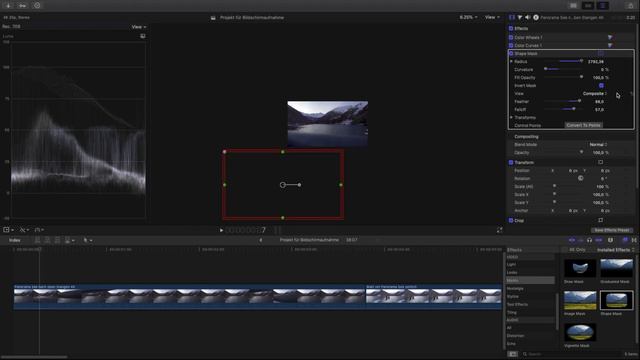Click the waveform scope settings icon
This screenshot has height=360, width=640.
tap(142, 36)
